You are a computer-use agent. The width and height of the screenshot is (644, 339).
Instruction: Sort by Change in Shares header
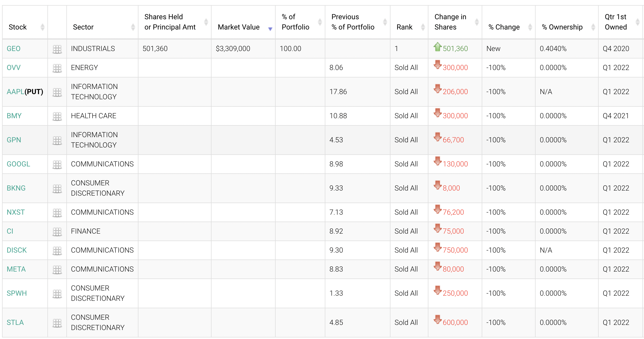click(x=450, y=22)
